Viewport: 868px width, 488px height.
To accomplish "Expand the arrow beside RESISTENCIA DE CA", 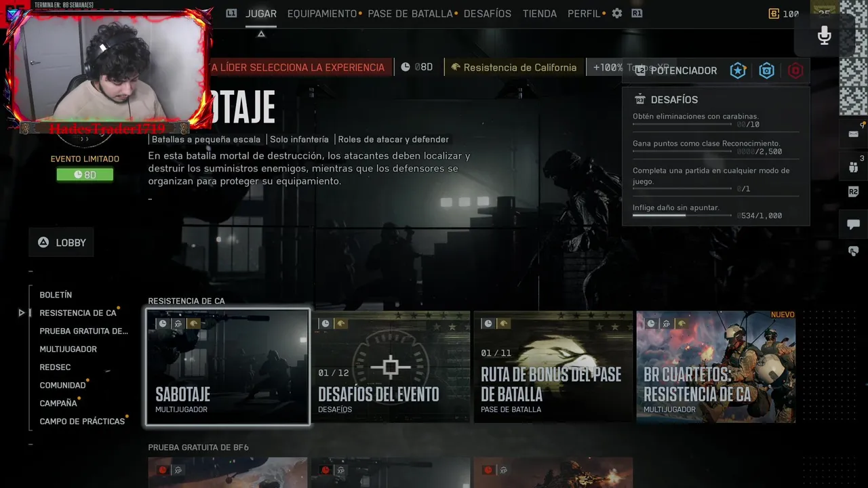I will coord(22,312).
